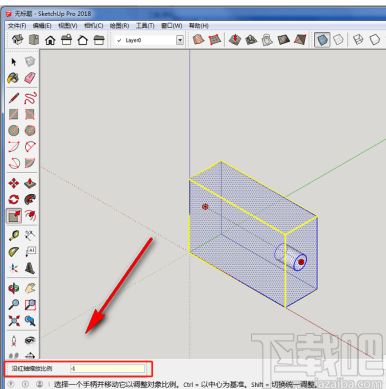This screenshot has height=389, width=386.
Task: Select the Push/Pull tool
Action: tap(30, 183)
